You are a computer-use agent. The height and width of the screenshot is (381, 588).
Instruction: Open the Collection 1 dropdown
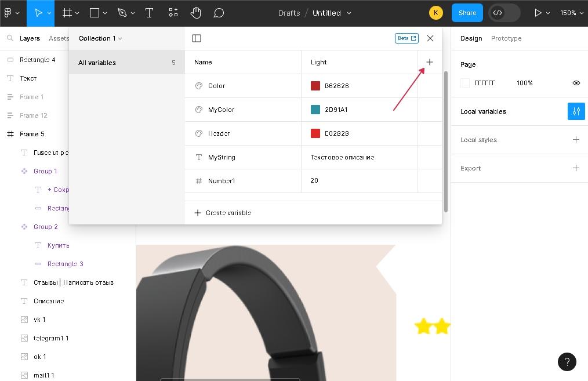pyautogui.click(x=100, y=38)
